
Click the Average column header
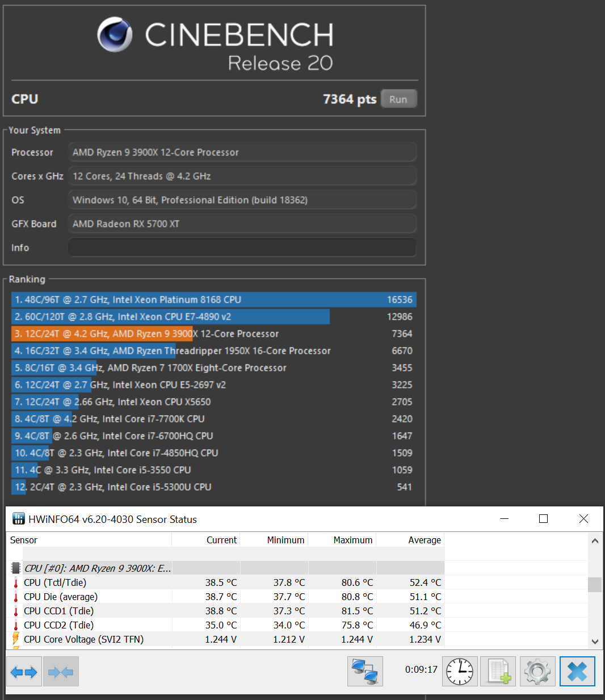[410, 540]
